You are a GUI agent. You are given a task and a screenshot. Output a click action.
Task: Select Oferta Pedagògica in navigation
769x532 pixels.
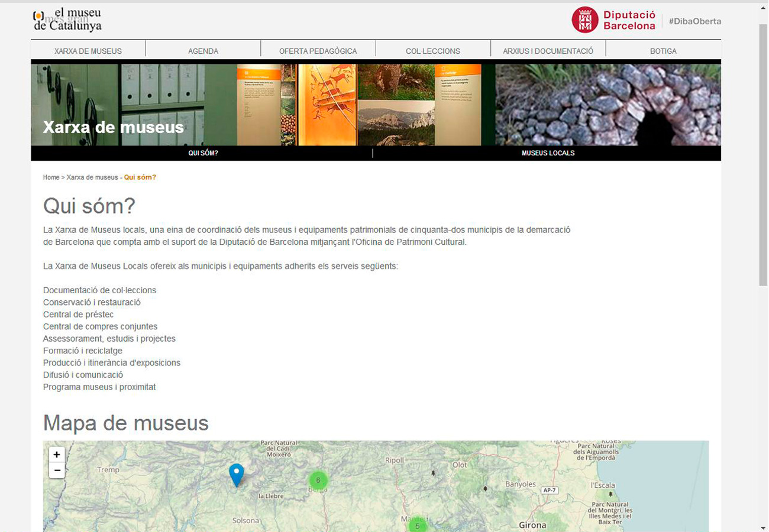pyautogui.click(x=318, y=51)
